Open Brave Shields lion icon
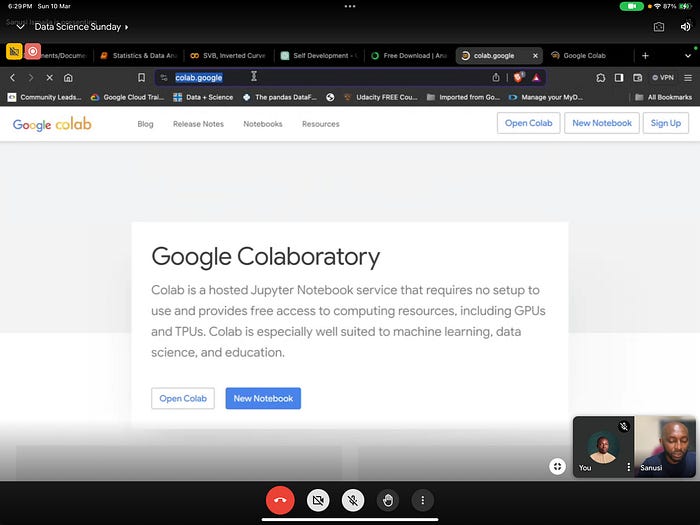 point(518,78)
